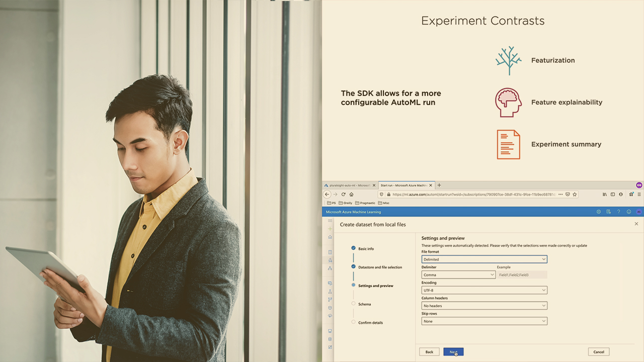
Task: Expand the Delimiter Comma dropdown
Action: [458, 275]
